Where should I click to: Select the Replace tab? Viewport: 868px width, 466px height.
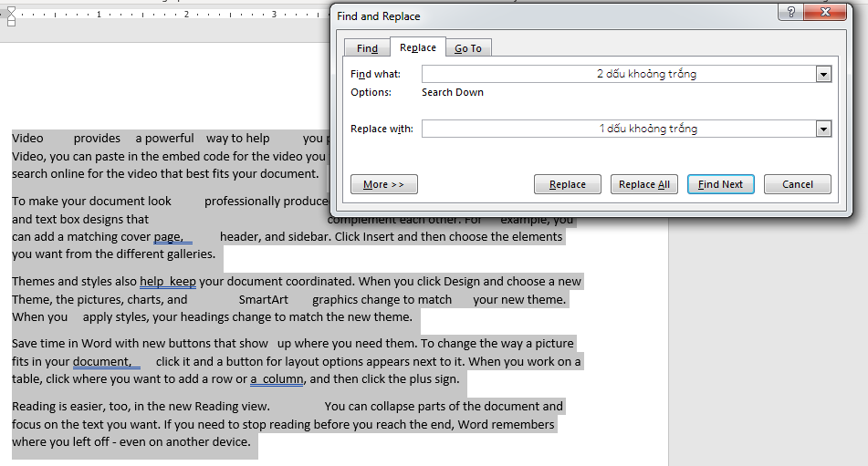[x=418, y=47]
